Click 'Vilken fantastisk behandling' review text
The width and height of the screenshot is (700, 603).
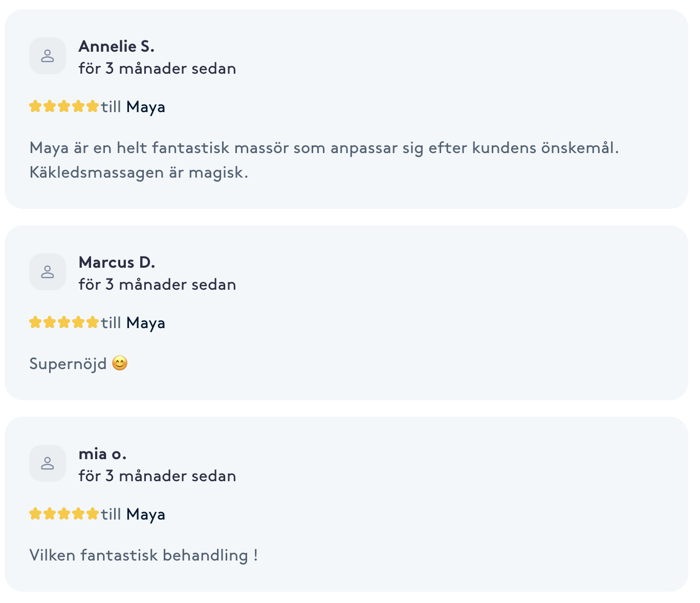point(144,555)
